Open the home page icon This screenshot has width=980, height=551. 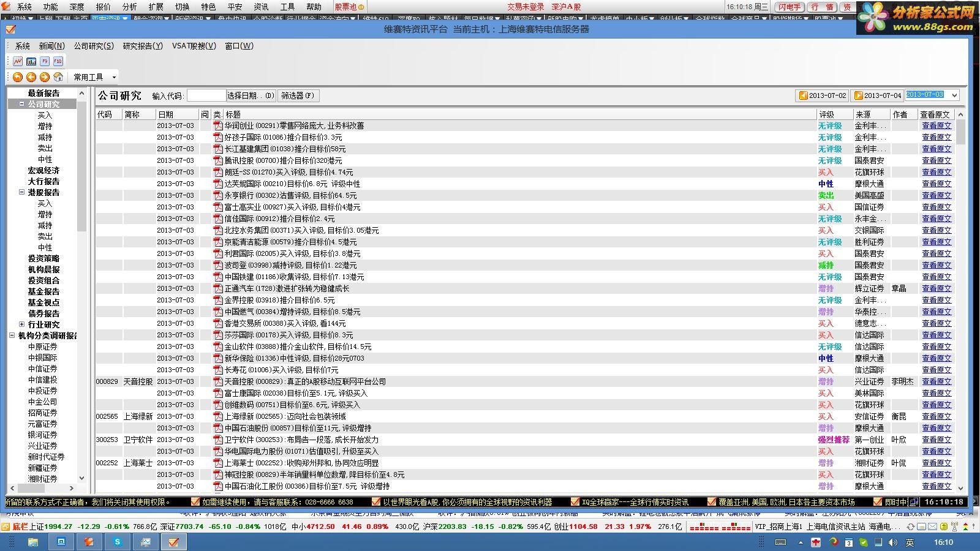tap(58, 77)
